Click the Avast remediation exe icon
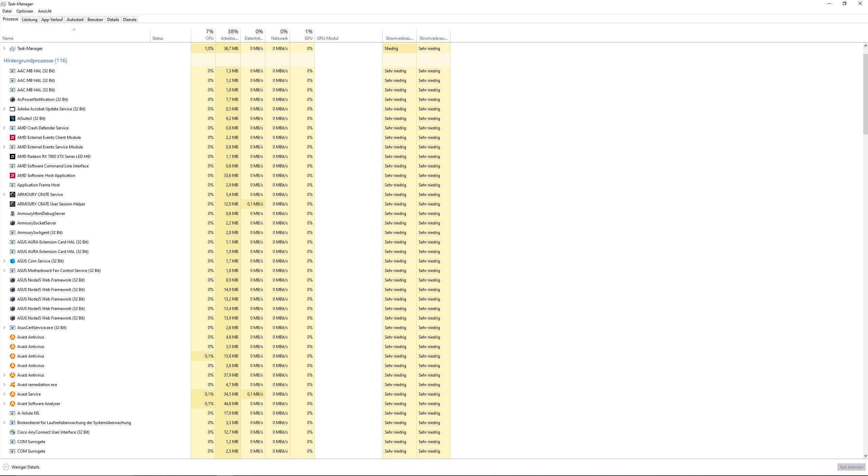Viewport: 868px width, 476px height. click(13, 385)
